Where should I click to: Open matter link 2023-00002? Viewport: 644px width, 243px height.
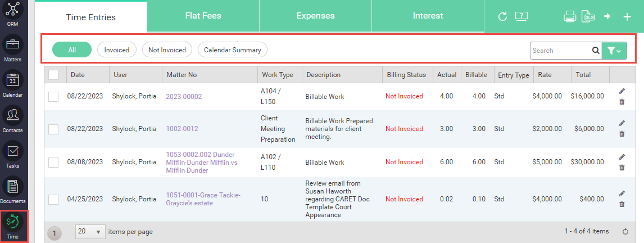coord(184,96)
